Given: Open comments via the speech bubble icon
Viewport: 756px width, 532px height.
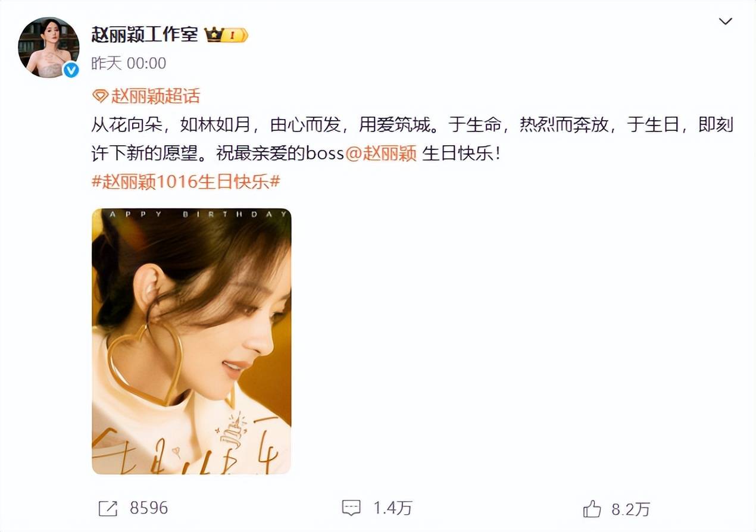Looking at the screenshot, I should click(x=351, y=508).
